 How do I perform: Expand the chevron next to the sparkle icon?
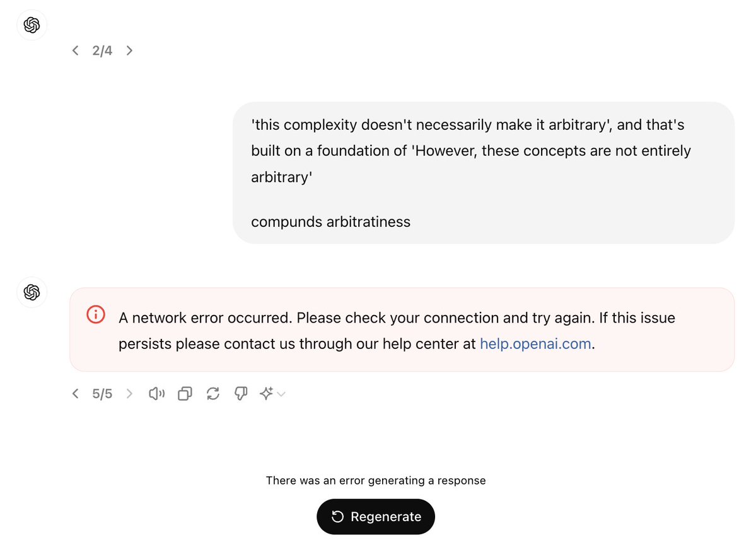[x=281, y=394]
